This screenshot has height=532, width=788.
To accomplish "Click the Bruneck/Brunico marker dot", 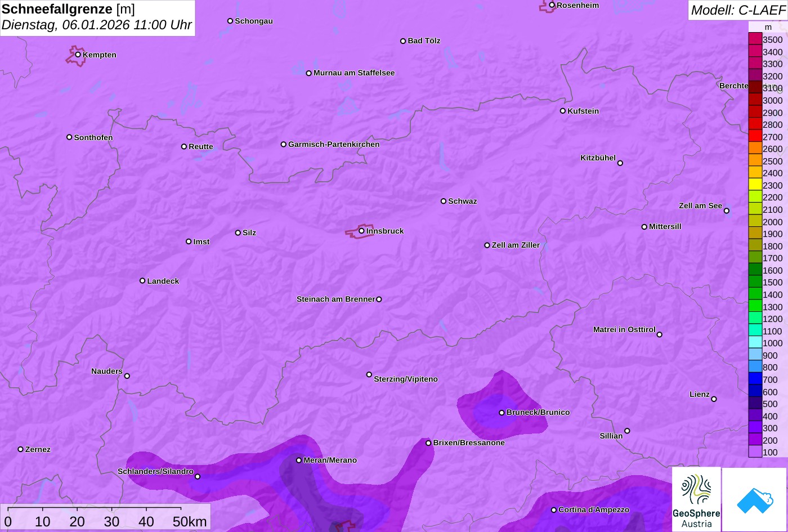I will (502, 413).
